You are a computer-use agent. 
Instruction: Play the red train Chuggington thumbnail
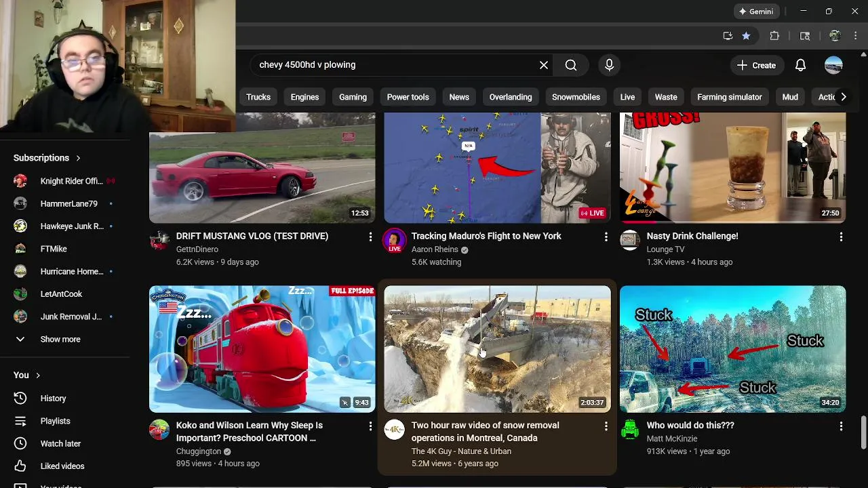pyautogui.click(x=262, y=349)
